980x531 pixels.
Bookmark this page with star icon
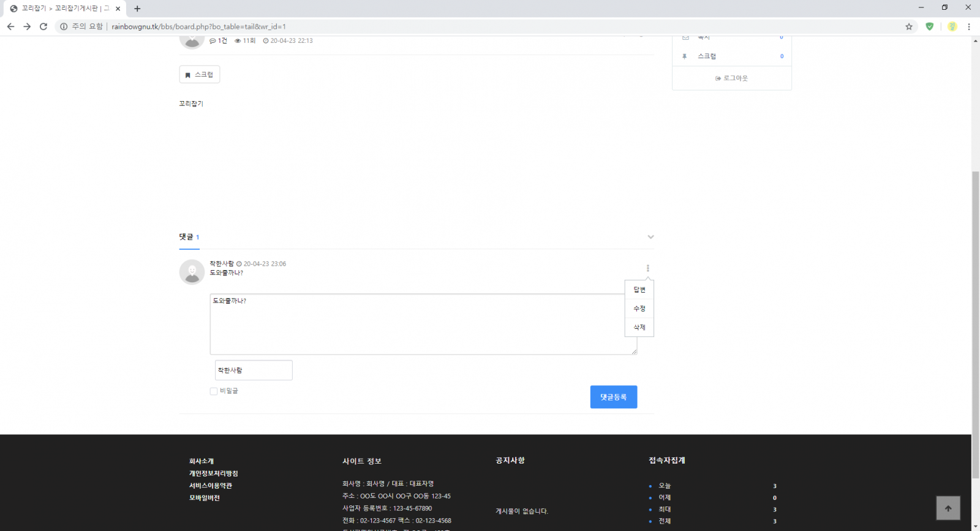coord(909,26)
